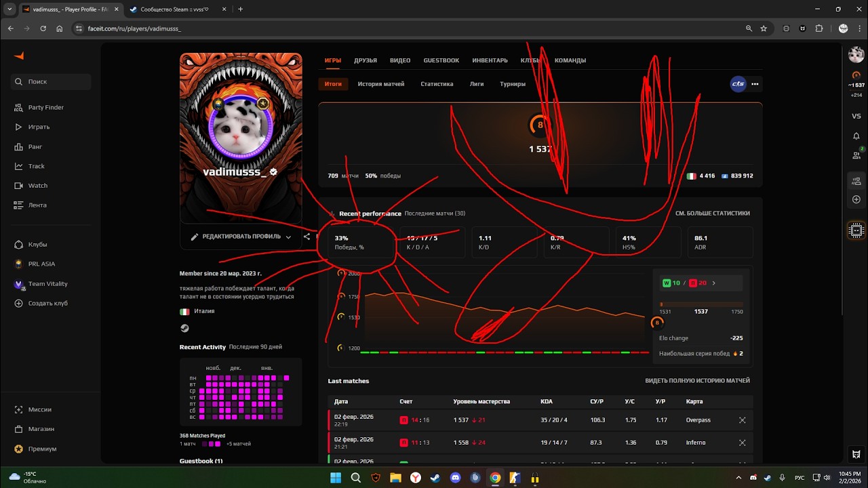The height and width of the screenshot is (488, 868).
Task: Select the Турниры sub-tab
Action: pyautogui.click(x=513, y=84)
